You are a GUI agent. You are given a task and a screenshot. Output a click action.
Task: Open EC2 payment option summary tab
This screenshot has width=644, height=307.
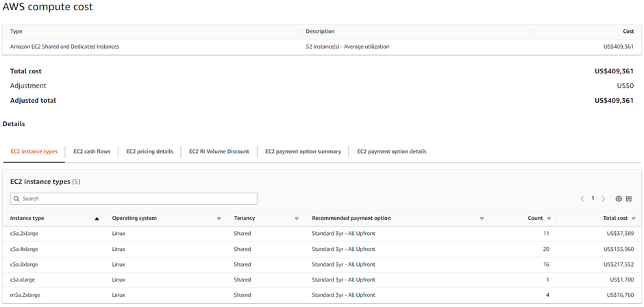click(x=303, y=151)
